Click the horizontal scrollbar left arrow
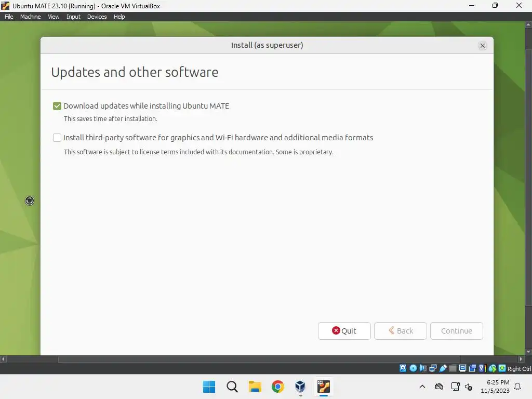The height and width of the screenshot is (399, 532). pyautogui.click(x=3, y=359)
